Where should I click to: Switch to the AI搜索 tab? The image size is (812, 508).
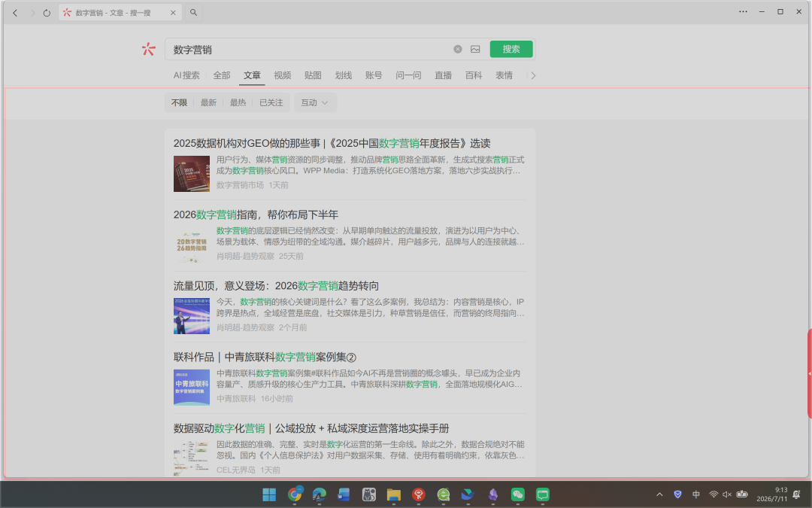(x=186, y=75)
